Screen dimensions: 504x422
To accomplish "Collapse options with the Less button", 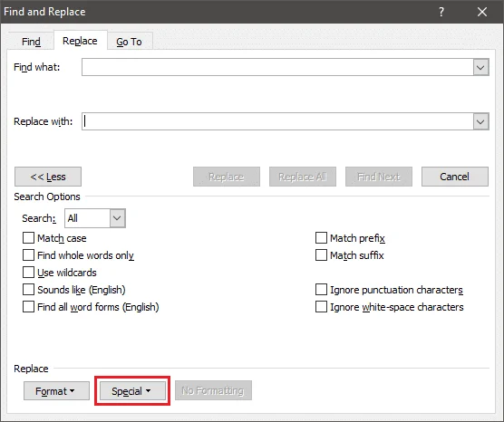I will tap(48, 177).
